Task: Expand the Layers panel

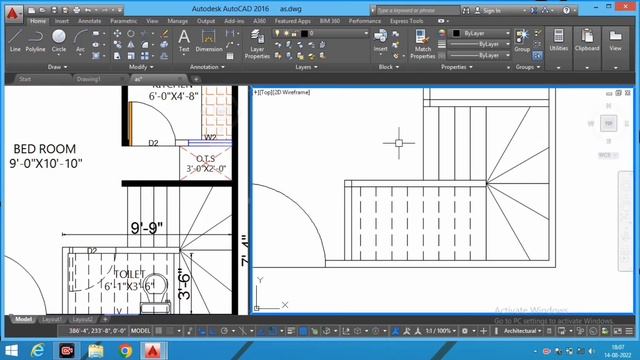Action: [306, 67]
